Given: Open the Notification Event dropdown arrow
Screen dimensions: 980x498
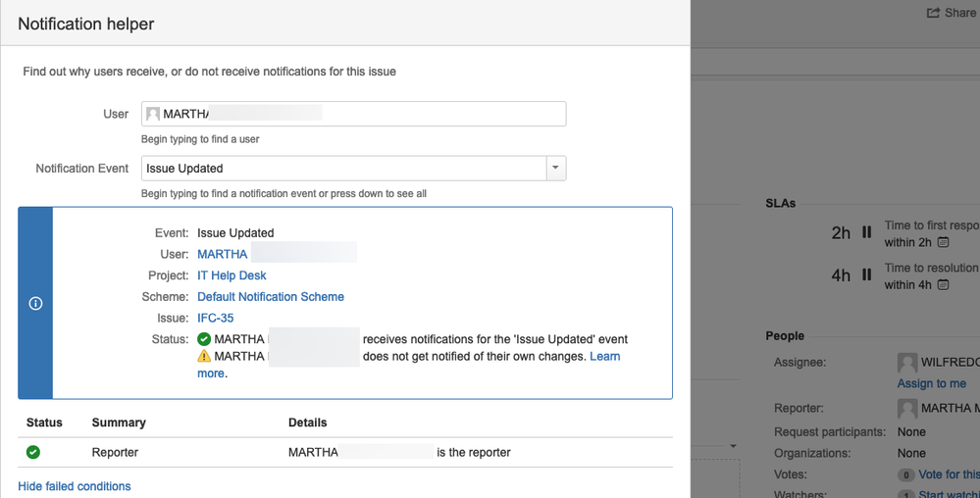Looking at the screenshot, I should (x=555, y=168).
